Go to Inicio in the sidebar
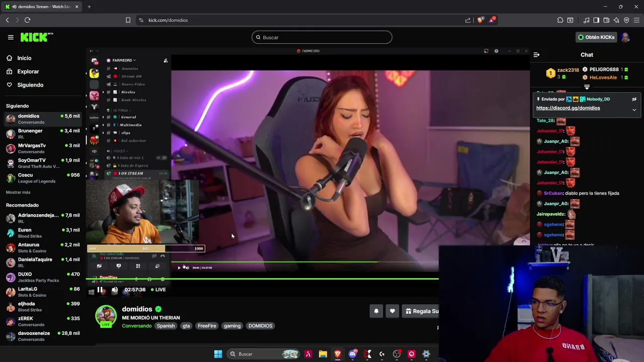Image resolution: width=644 pixels, height=362 pixels. [x=24, y=58]
